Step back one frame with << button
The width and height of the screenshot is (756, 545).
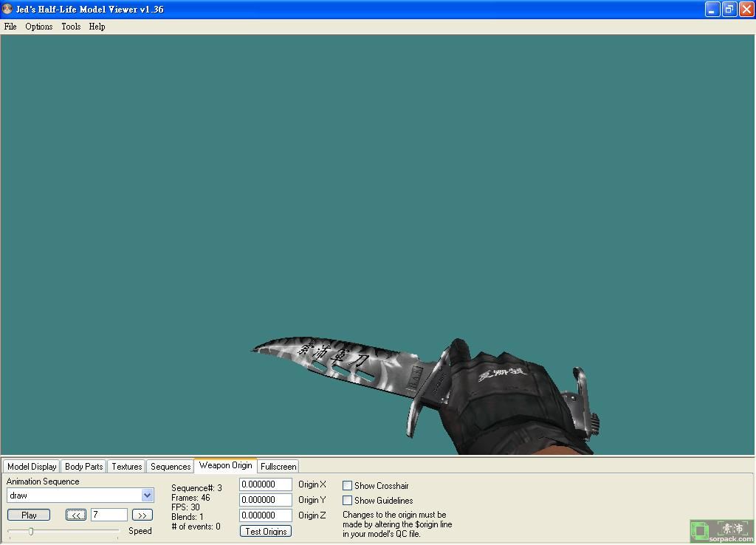75,515
